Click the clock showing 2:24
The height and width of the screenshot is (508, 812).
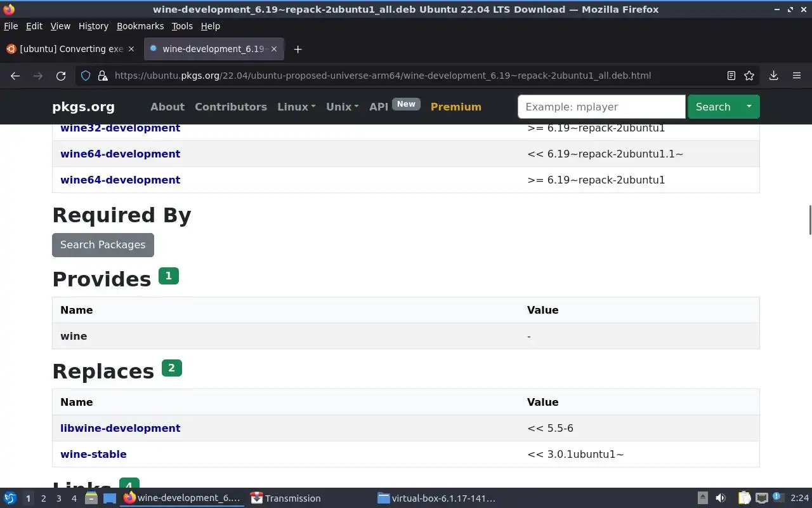[799, 498]
